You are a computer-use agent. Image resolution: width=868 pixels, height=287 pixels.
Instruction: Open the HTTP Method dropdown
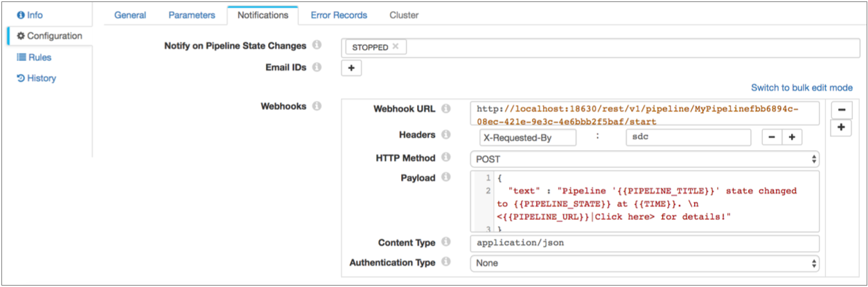[x=644, y=159]
